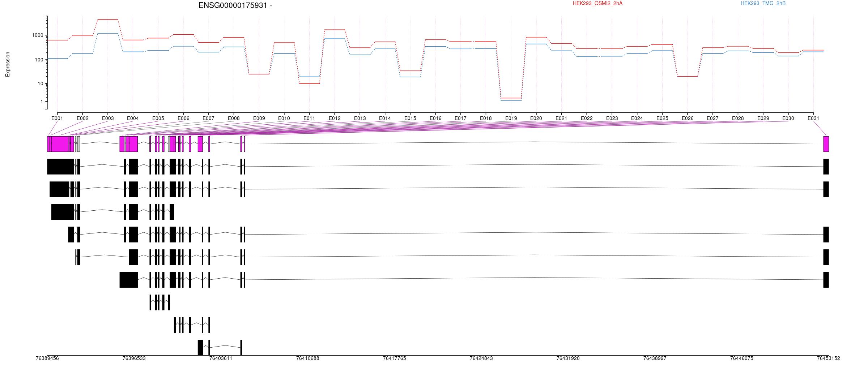Image resolution: width=868 pixels, height=365 pixels.
Task: Click the exon label E024
Action: (x=637, y=118)
